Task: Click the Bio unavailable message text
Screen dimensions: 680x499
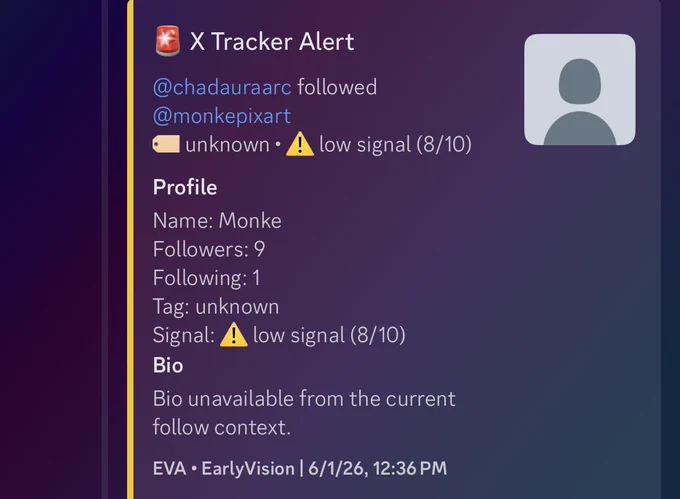Action: [x=304, y=413]
